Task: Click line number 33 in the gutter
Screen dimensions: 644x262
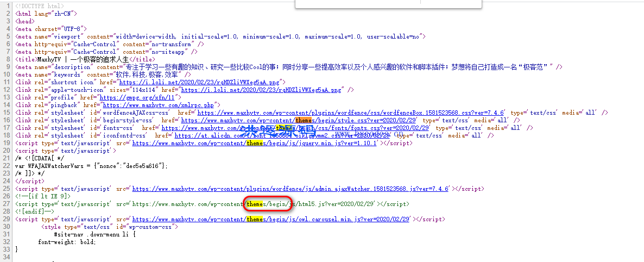Action: [6, 249]
